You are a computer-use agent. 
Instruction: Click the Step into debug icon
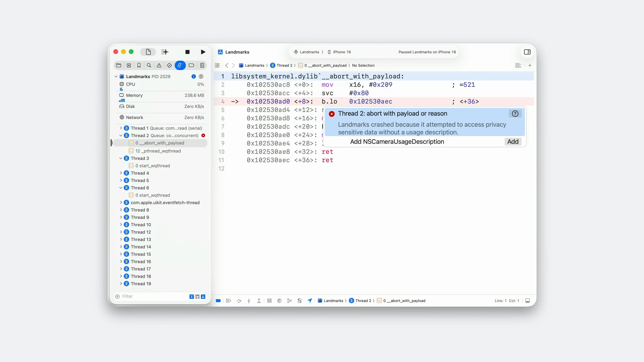click(x=249, y=301)
